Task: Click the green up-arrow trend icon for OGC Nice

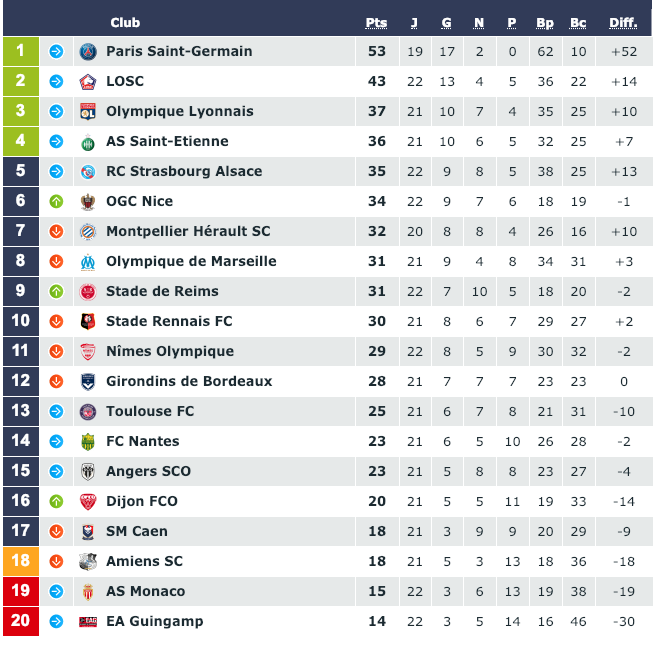Action: [x=56, y=202]
